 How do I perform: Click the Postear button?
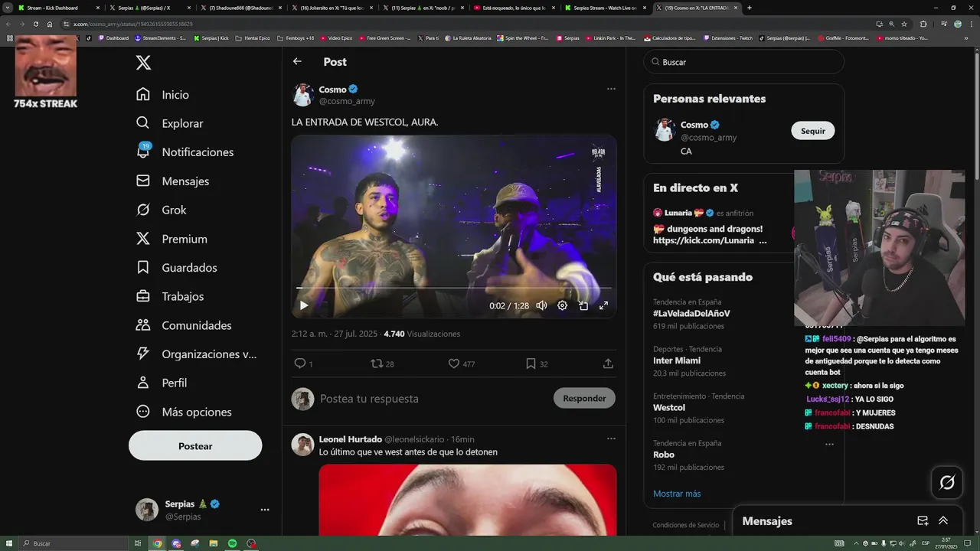pyautogui.click(x=195, y=445)
